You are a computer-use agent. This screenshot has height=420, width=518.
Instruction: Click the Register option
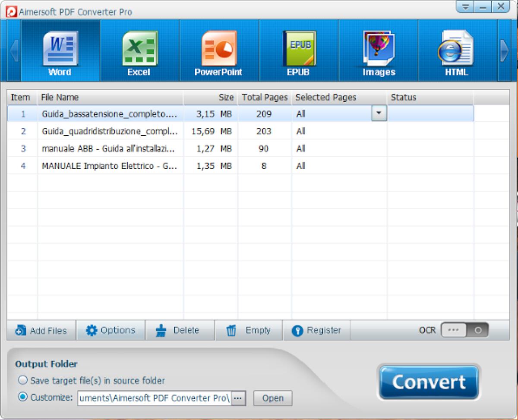point(317,330)
